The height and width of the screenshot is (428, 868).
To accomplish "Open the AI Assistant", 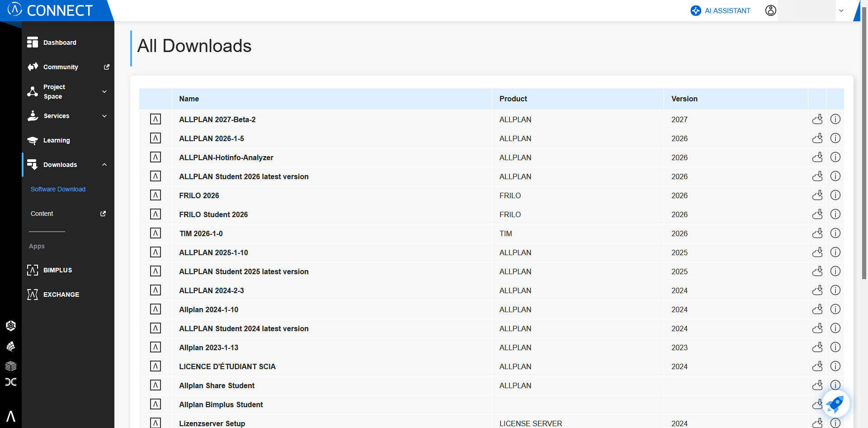I will [721, 10].
